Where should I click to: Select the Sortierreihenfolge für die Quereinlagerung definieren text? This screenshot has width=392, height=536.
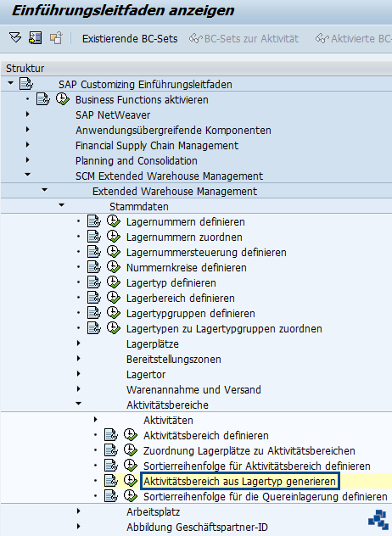[265, 496]
